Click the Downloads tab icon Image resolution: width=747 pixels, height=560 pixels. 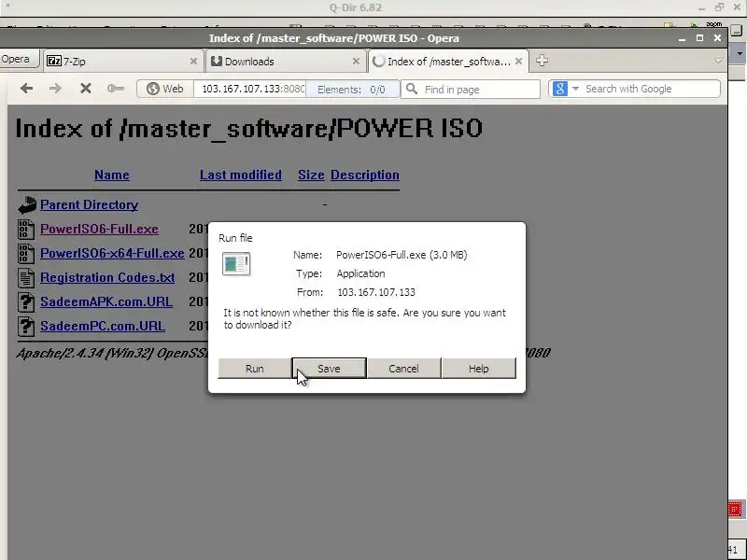(217, 61)
